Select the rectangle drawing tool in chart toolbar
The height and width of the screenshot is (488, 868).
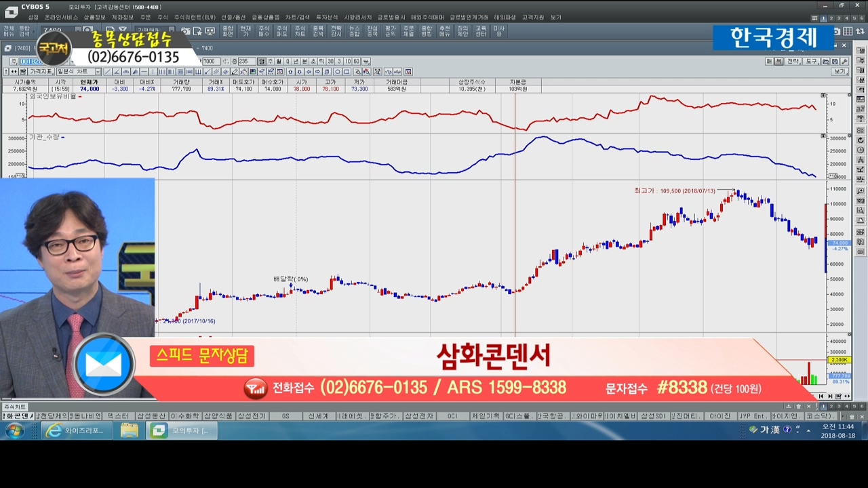click(347, 72)
